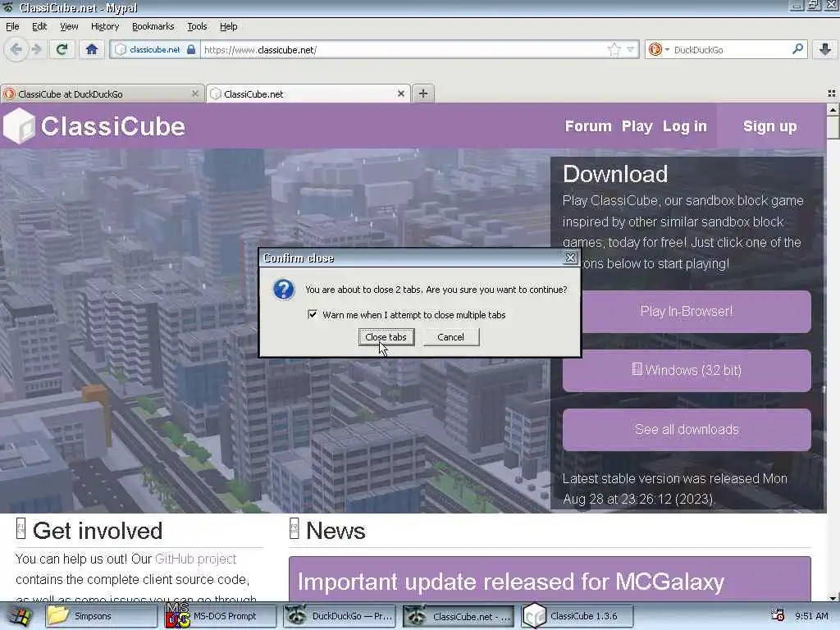Click the Get involved heading icon
Image resolution: width=840 pixels, height=630 pixels.
click(21, 528)
